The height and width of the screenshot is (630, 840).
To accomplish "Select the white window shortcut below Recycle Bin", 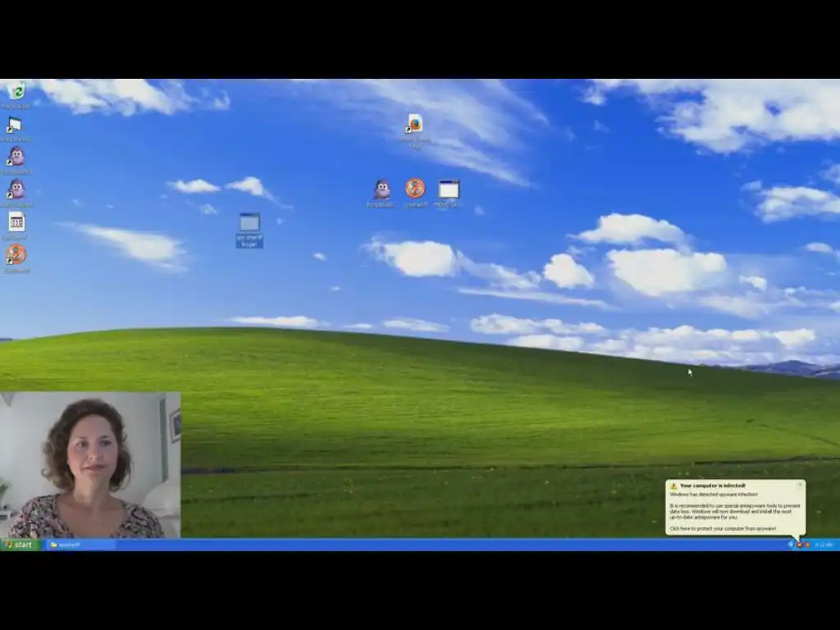I will 16,126.
